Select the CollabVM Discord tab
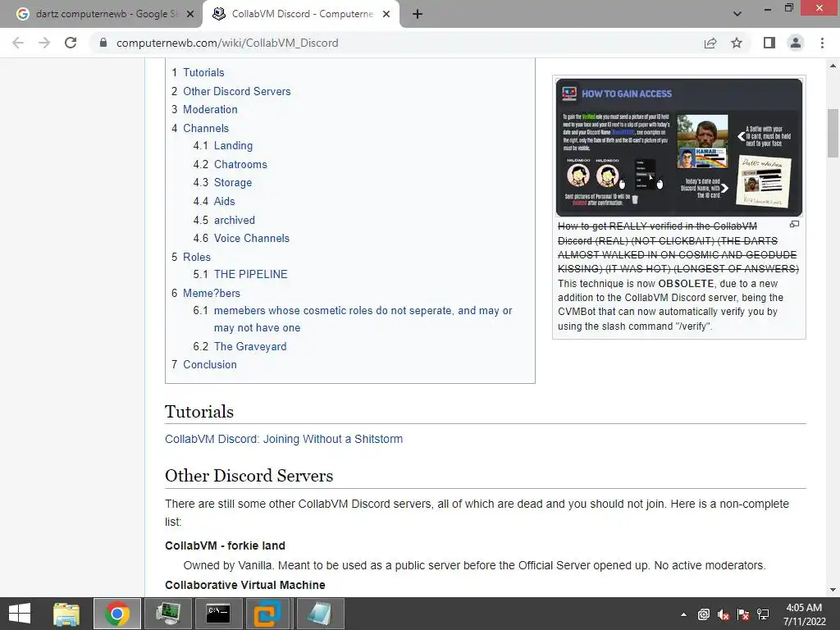 300,15
